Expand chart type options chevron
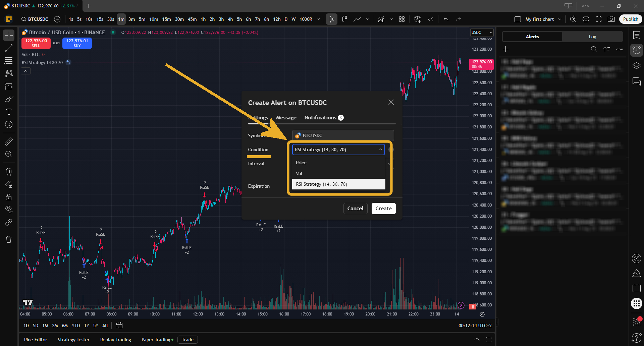The width and height of the screenshot is (644, 346). (368, 19)
